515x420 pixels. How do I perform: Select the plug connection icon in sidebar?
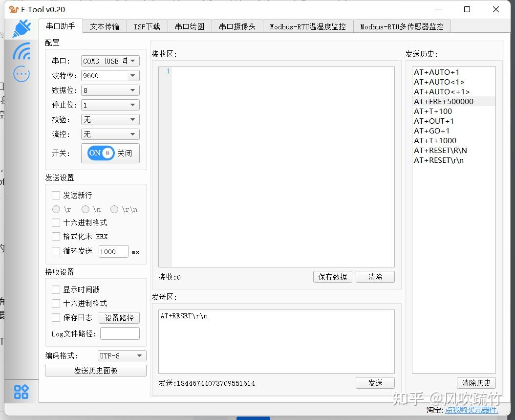(x=21, y=28)
